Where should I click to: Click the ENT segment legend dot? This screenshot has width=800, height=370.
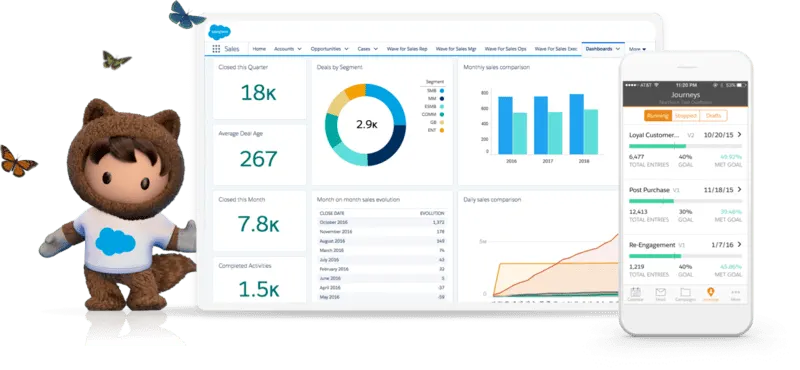[x=441, y=130]
